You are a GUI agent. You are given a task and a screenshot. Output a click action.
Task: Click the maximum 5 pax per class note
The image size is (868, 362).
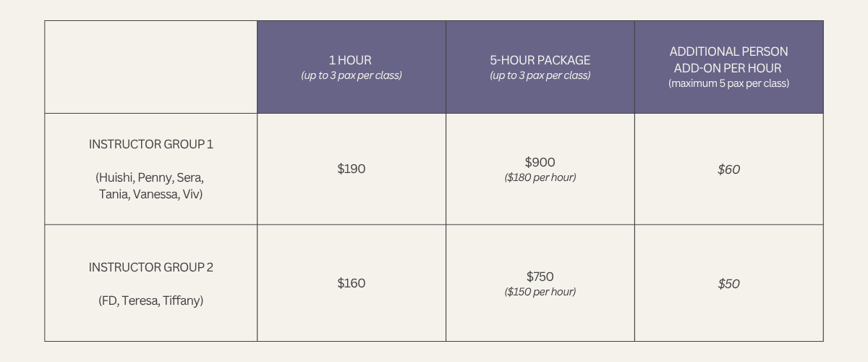click(x=729, y=83)
